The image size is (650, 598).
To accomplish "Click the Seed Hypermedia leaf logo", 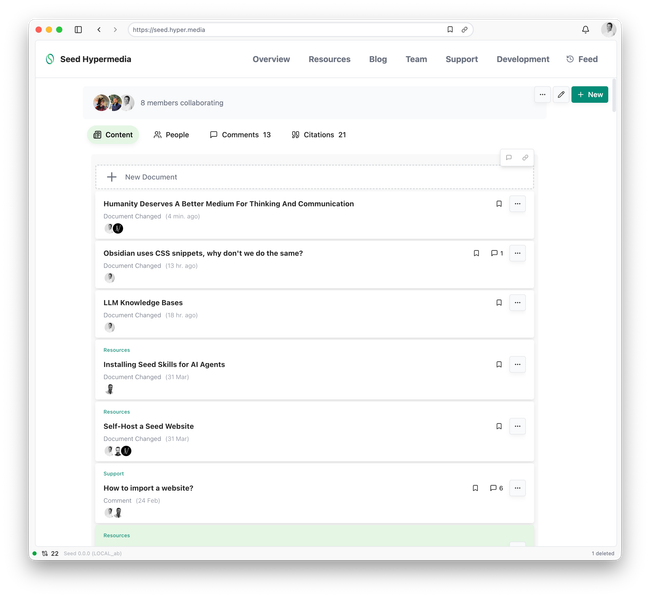I will click(x=49, y=59).
